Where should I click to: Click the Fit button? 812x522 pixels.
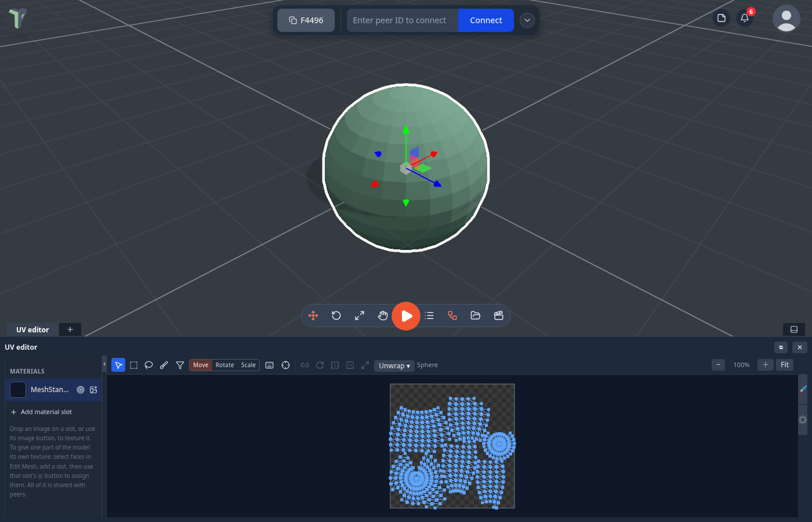[x=785, y=365]
